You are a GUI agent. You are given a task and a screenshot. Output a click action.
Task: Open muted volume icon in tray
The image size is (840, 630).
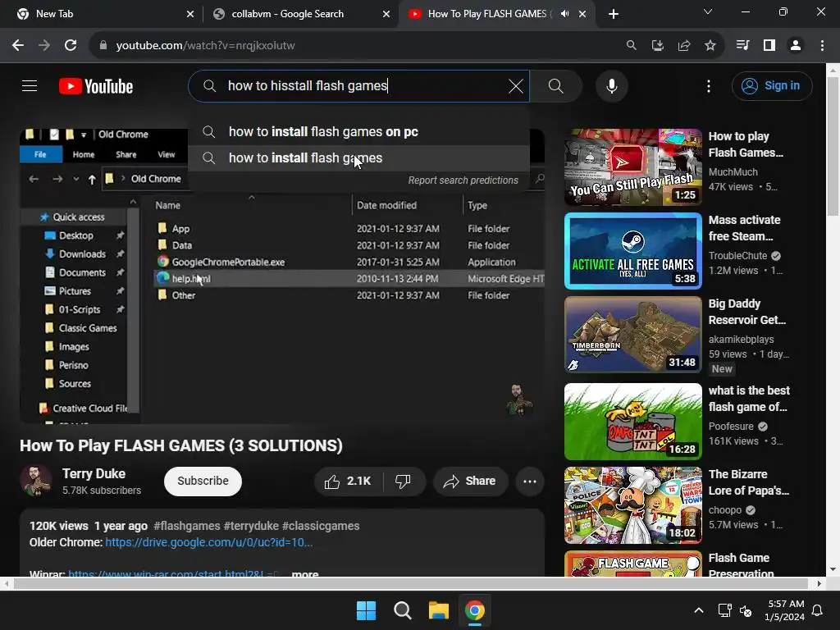(x=746, y=610)
